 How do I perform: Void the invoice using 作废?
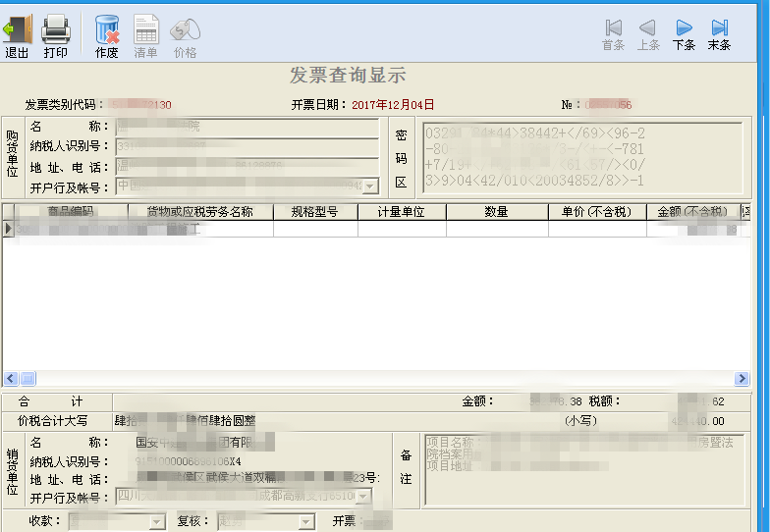[106, 35]
